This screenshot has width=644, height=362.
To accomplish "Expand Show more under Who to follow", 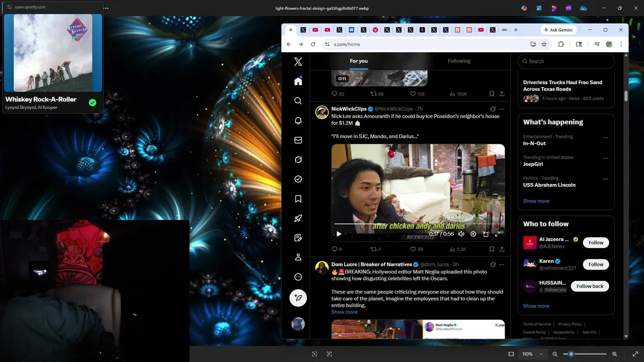I will (x=536, y=306).
